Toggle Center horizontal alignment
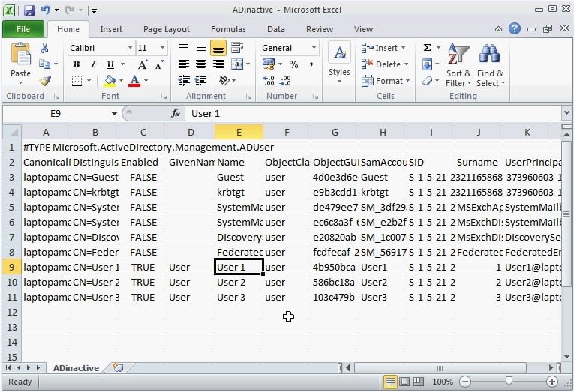 pos(200,64)
